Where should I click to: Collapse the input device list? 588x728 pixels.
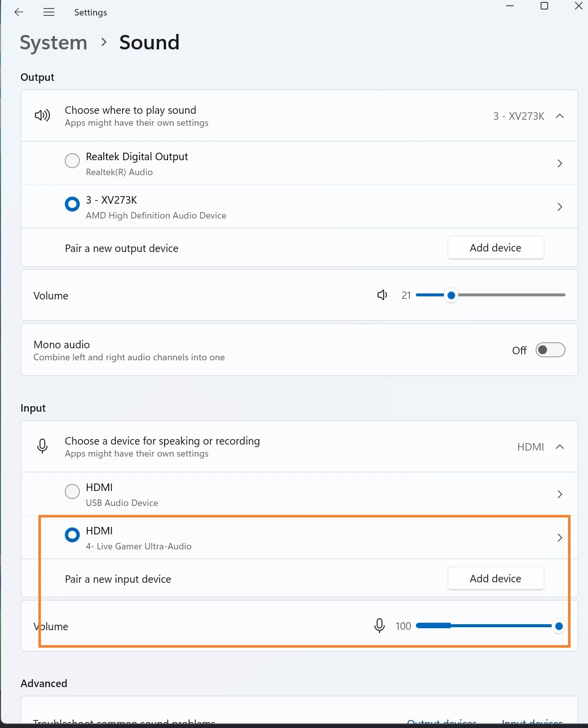[560, 447]
